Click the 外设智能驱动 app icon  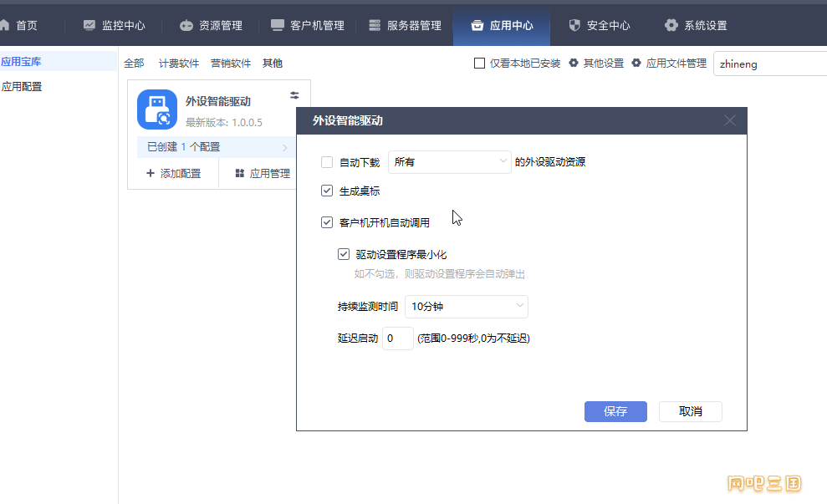tap(157, 109)
